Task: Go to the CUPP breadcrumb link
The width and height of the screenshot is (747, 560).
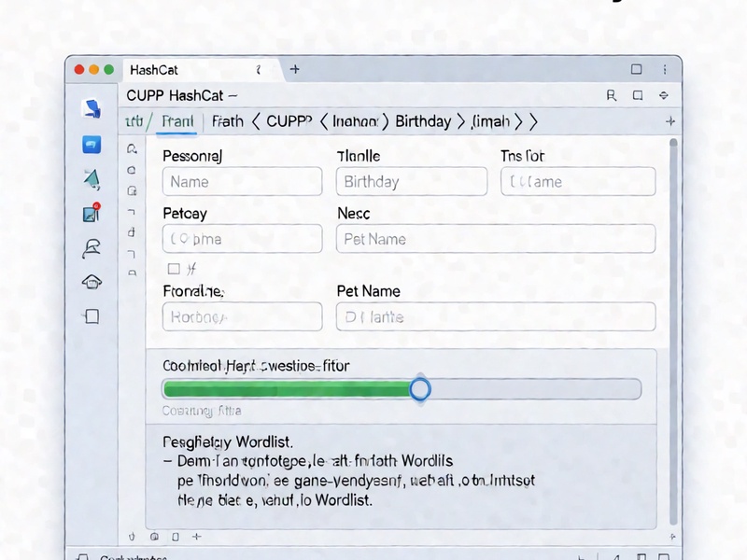Action: click(289, 121)
